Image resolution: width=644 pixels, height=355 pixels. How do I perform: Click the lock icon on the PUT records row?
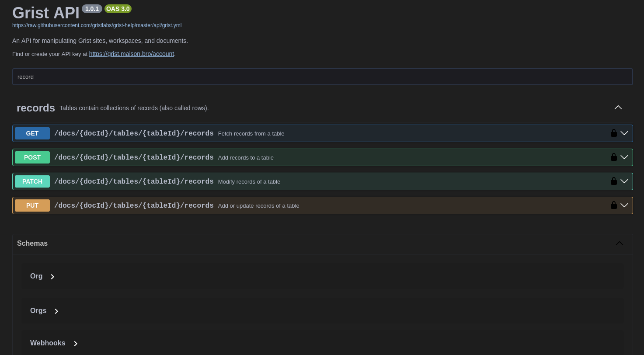614,205
